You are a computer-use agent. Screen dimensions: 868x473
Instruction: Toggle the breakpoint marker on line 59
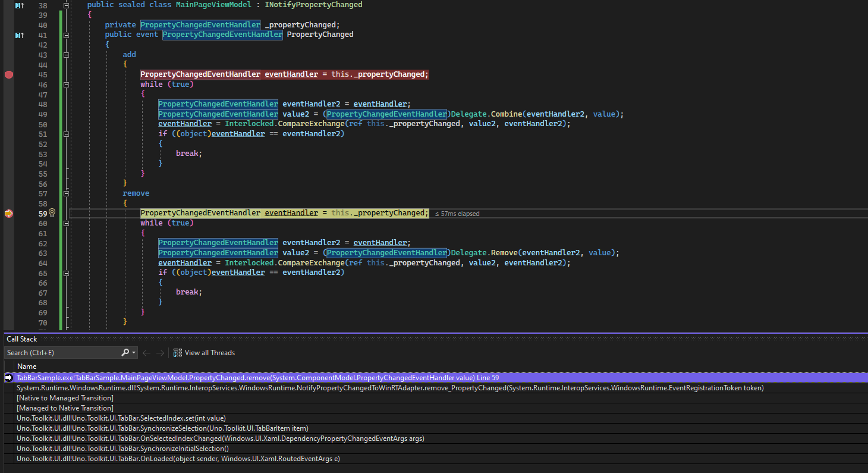click(8, 213)
